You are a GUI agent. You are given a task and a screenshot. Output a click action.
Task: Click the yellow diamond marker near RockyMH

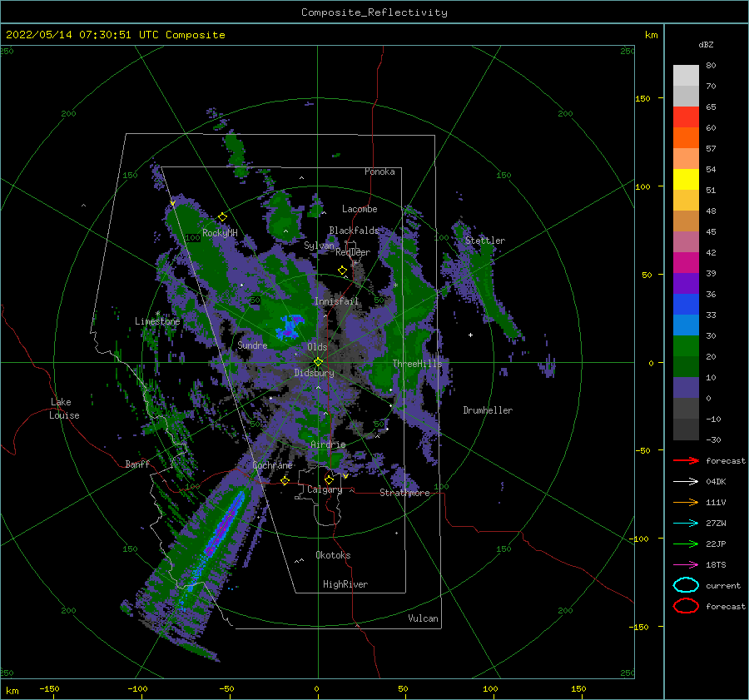222,217
